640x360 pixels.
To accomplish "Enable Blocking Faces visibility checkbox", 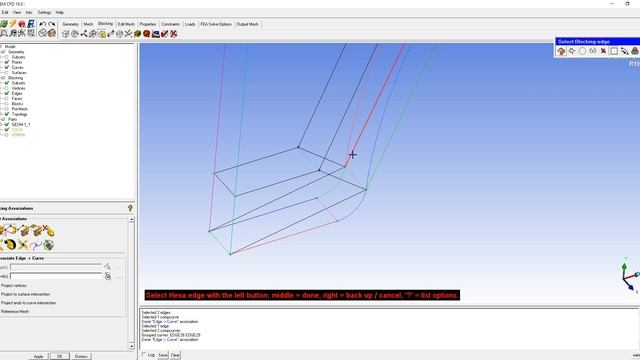I will coord(7,98).
